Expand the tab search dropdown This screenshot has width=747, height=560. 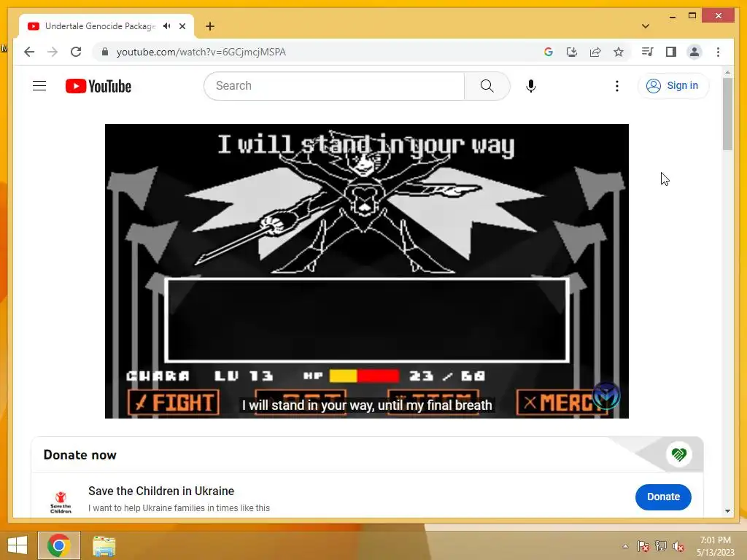646,26
